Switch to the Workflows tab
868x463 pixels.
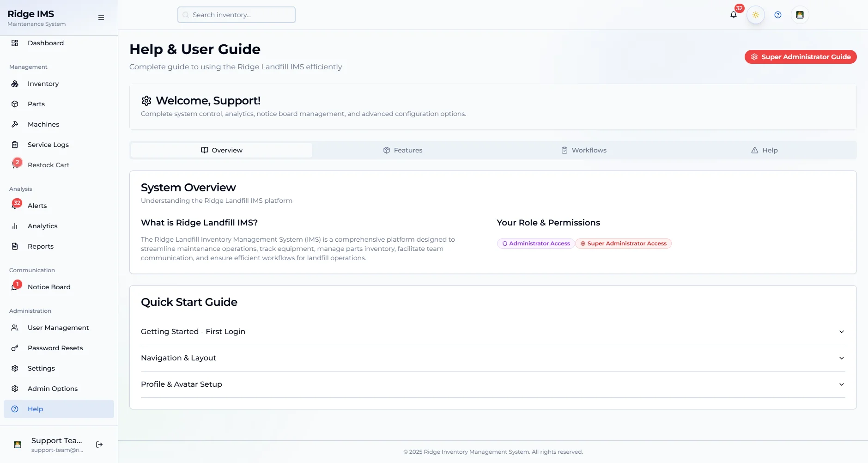(x=584, y=150)
